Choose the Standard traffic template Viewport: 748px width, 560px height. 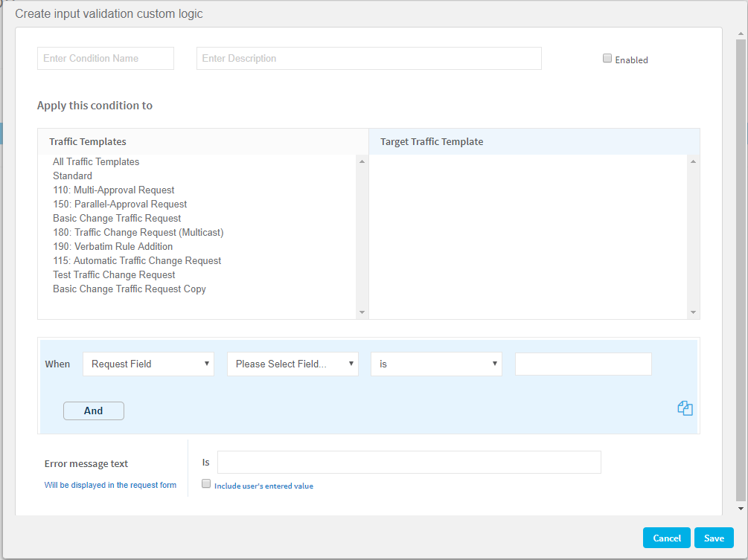pos(72,176)
